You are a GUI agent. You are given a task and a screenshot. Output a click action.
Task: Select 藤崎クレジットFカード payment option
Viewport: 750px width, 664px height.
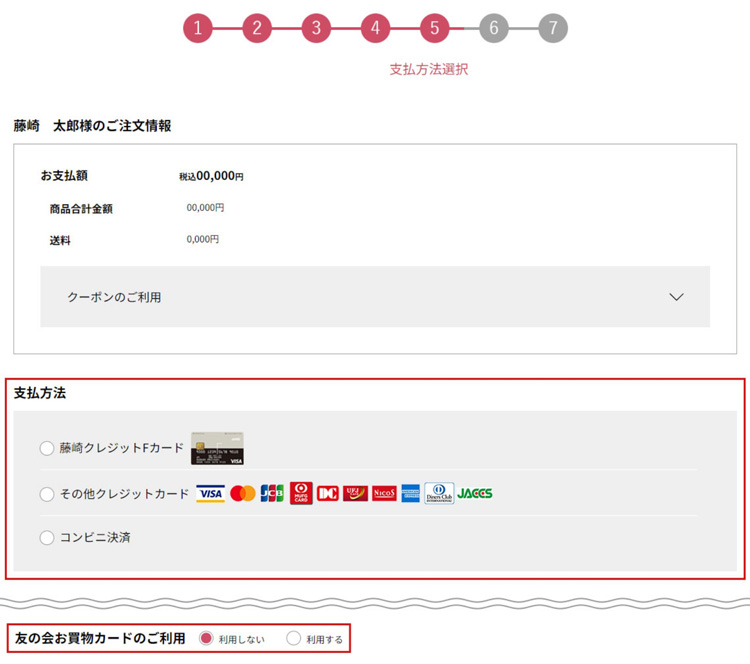[47, 448]
